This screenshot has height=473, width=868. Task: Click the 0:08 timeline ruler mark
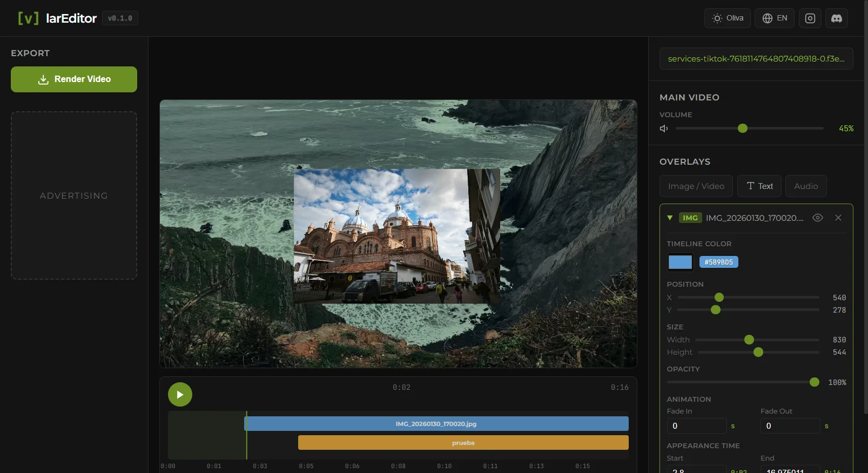click(x=398, y=467)
